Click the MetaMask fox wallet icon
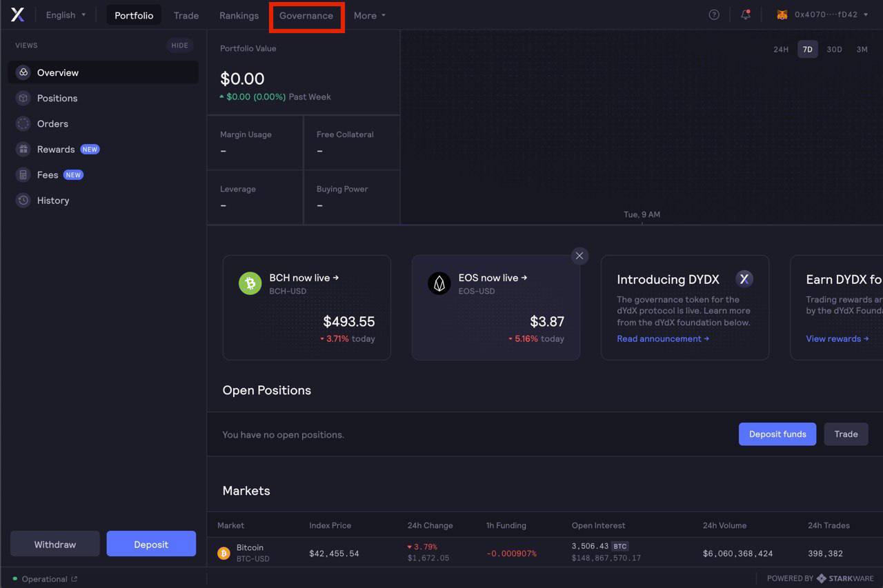The height and width of the screenshot is (588, 883). click(782, 14)
